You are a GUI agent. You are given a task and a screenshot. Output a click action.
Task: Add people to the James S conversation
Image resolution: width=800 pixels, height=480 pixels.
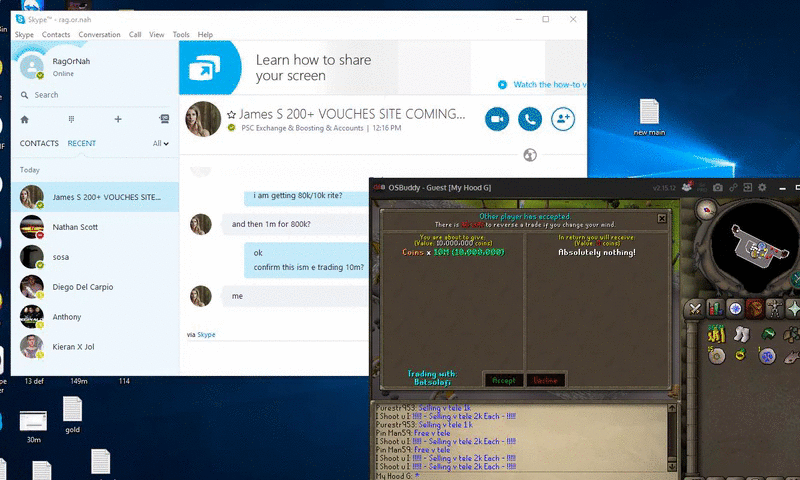coord(563,119)
